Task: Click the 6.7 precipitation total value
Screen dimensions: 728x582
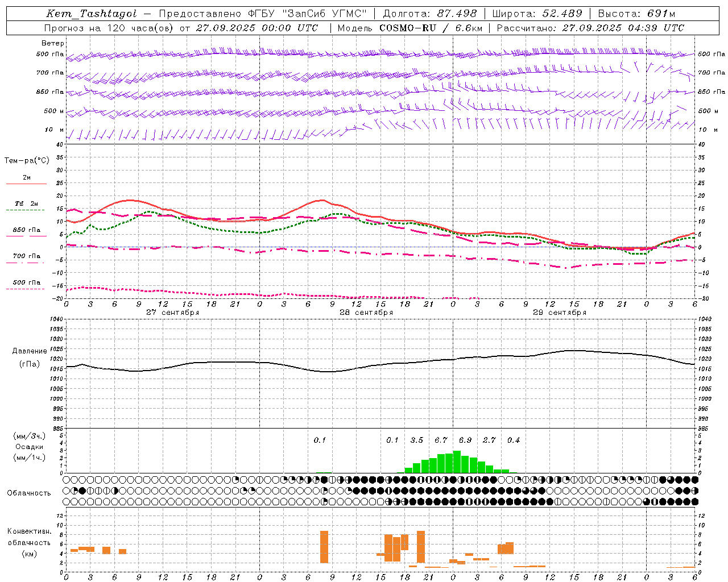Action: tap(441, 440)
